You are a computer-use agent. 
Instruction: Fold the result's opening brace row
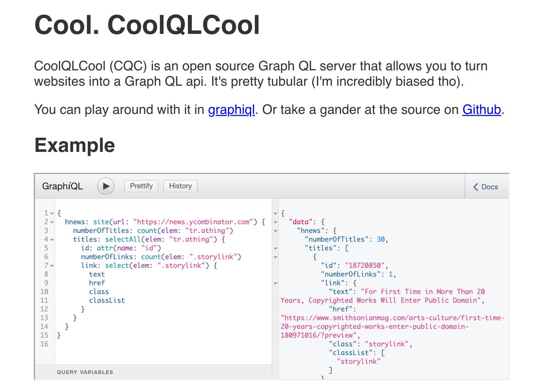click(x=275, y=213)
